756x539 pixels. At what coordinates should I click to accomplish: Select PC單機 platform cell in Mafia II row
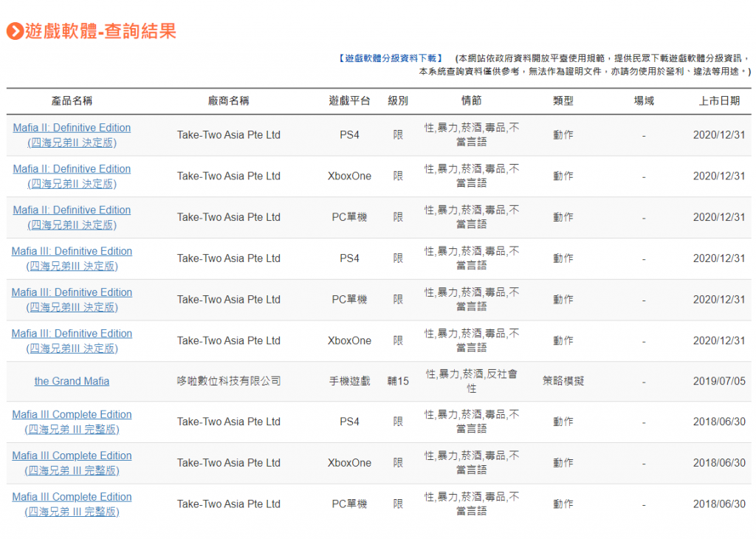(x=349, y=217)
